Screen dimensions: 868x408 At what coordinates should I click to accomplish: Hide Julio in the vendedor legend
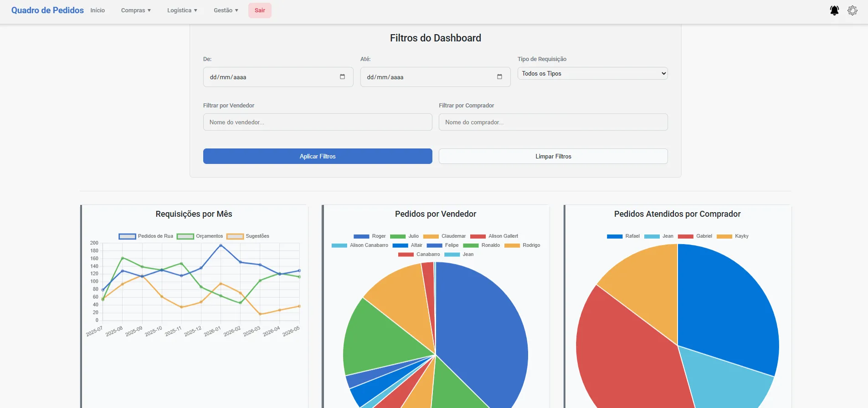click(404, 236)
